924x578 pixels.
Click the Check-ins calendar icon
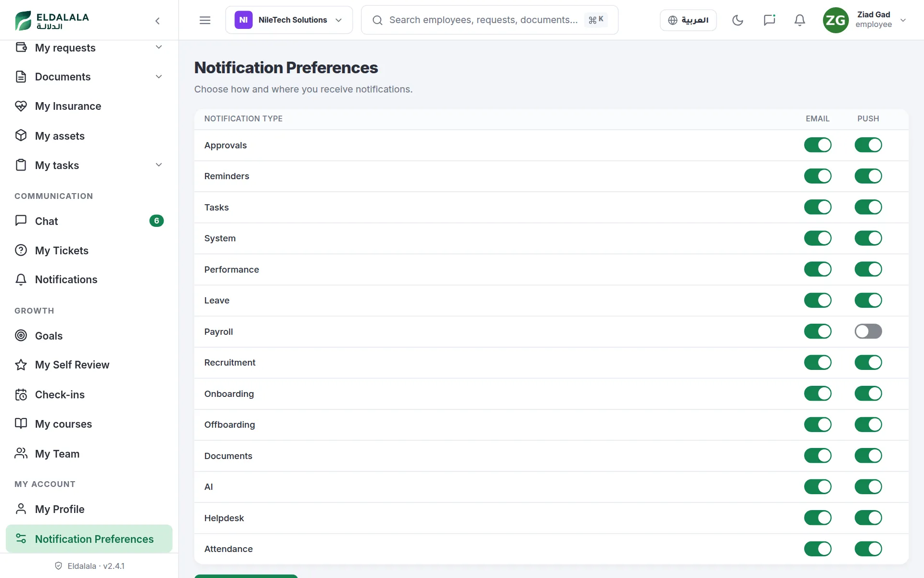pyautogui.click(x=21, y=394)
